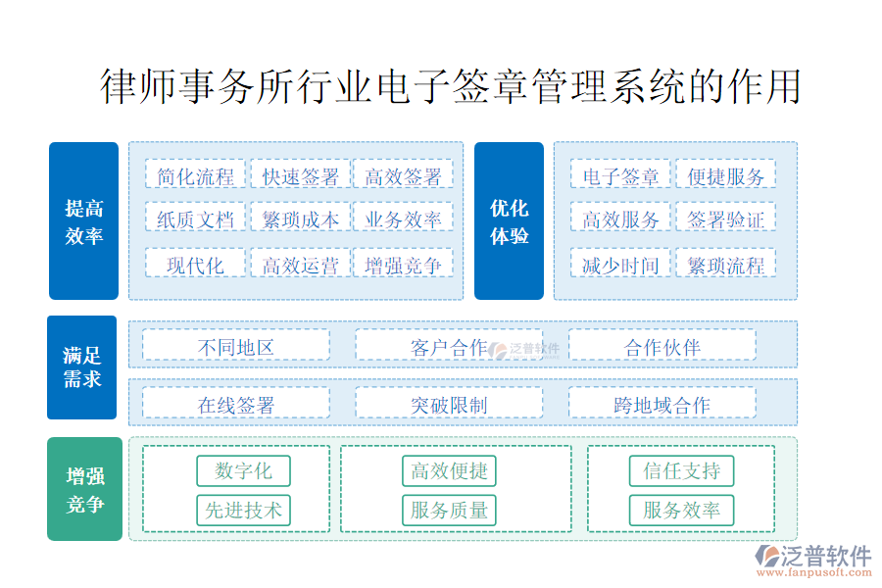
Task: Choose the 减少时间 box
Action: [x=620, y=263]
